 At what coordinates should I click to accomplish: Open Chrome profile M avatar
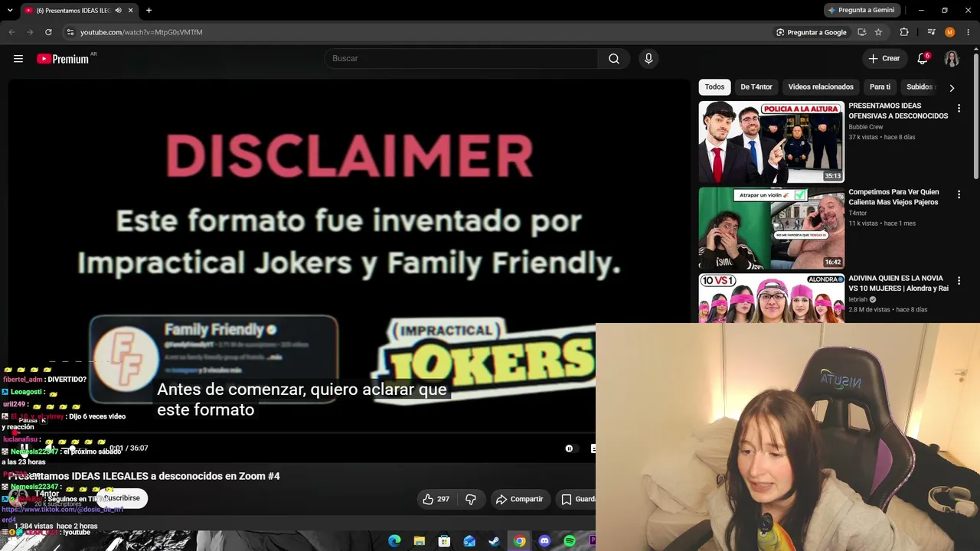coord(950,32)
